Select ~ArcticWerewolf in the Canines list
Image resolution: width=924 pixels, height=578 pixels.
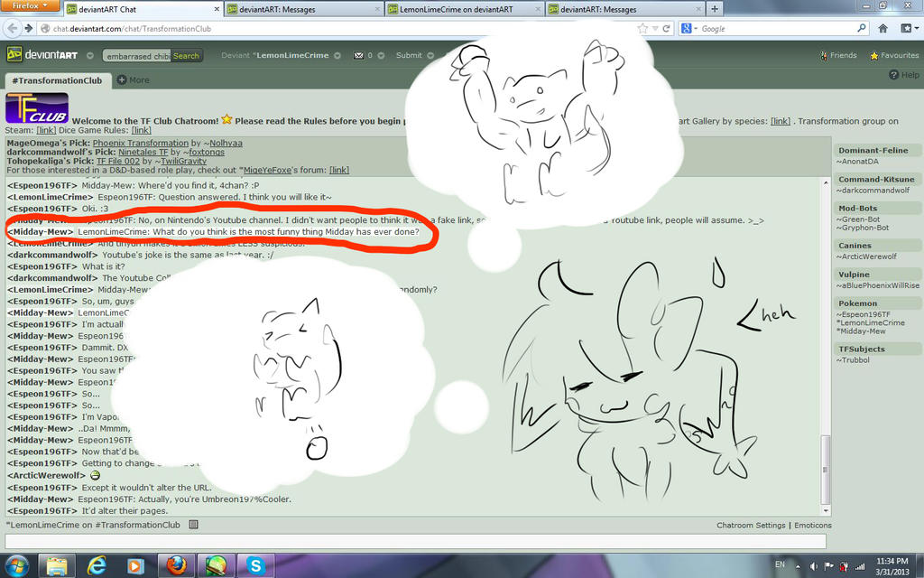(866, 256)
